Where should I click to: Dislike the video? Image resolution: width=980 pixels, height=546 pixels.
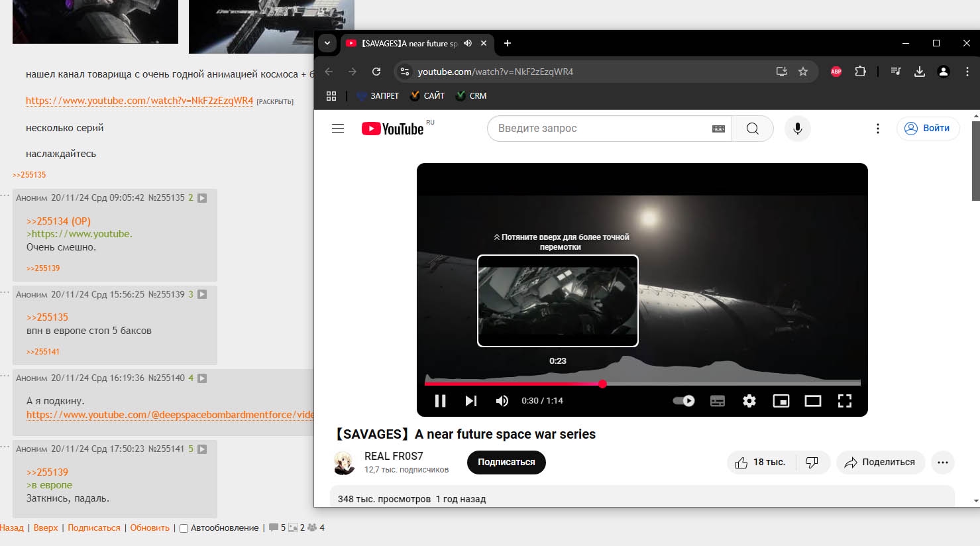tap(812, 463)
